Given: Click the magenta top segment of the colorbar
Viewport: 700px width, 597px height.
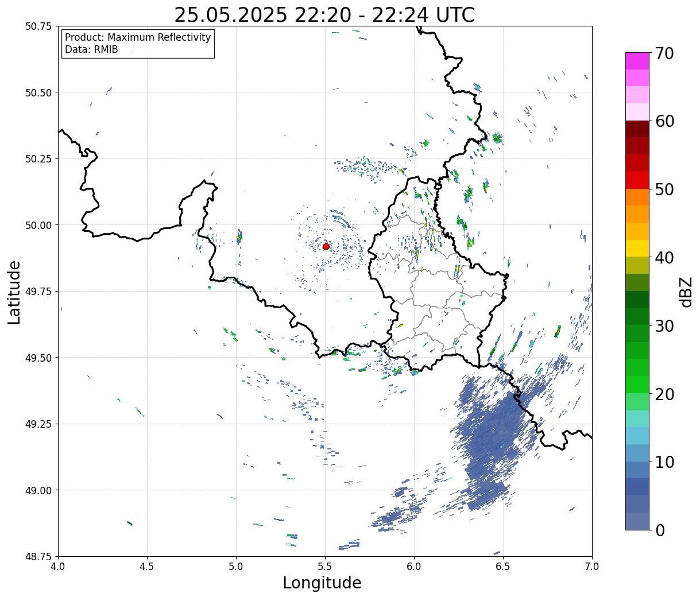Looking at the screenshot, I should coord(637,61).
